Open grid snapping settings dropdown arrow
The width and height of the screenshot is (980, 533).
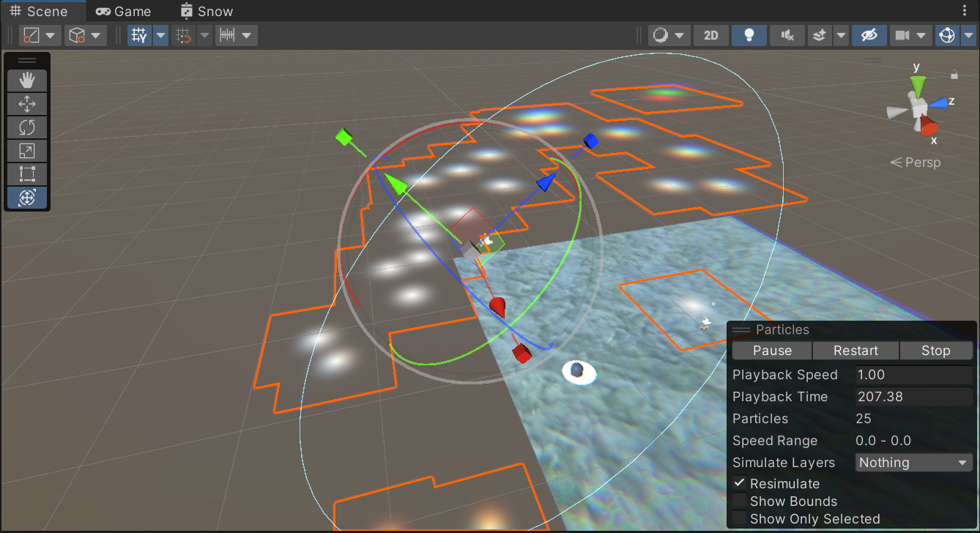click(x=204, y=35)
